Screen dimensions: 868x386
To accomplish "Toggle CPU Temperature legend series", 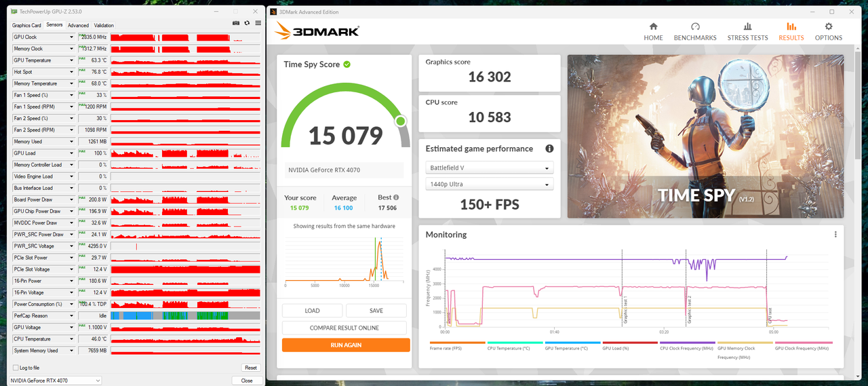I will click(515, 345).
